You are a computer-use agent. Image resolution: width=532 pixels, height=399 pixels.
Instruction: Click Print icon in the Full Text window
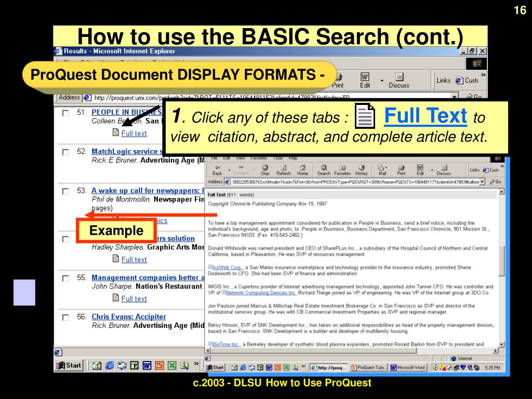pos(402,170)
